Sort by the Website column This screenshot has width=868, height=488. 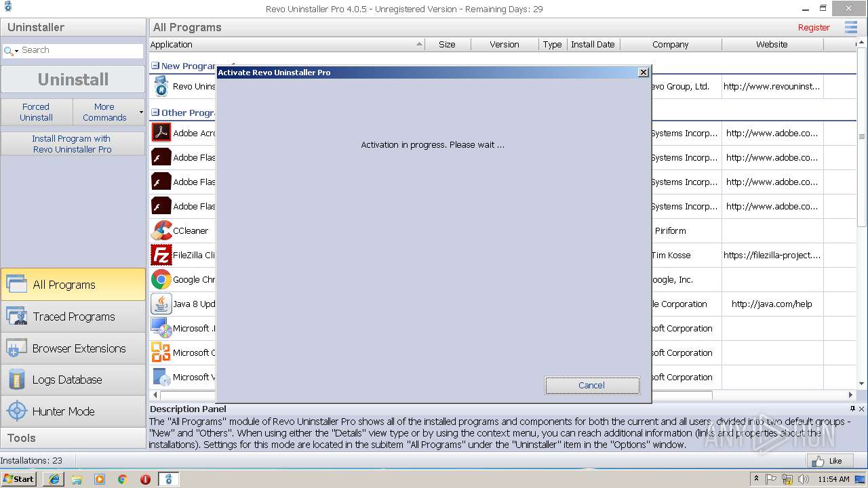tap(772, 44)
